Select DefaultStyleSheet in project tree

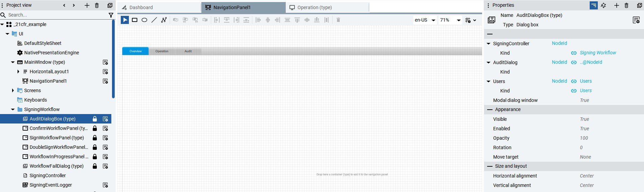(x=43, y=43)
